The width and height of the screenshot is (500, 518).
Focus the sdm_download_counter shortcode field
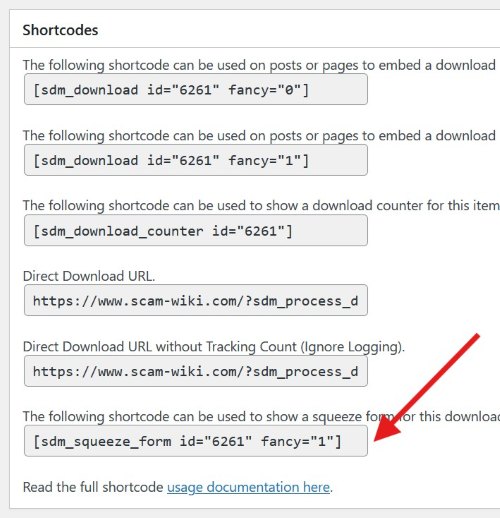pyautogui.click(x=196, y=230)
